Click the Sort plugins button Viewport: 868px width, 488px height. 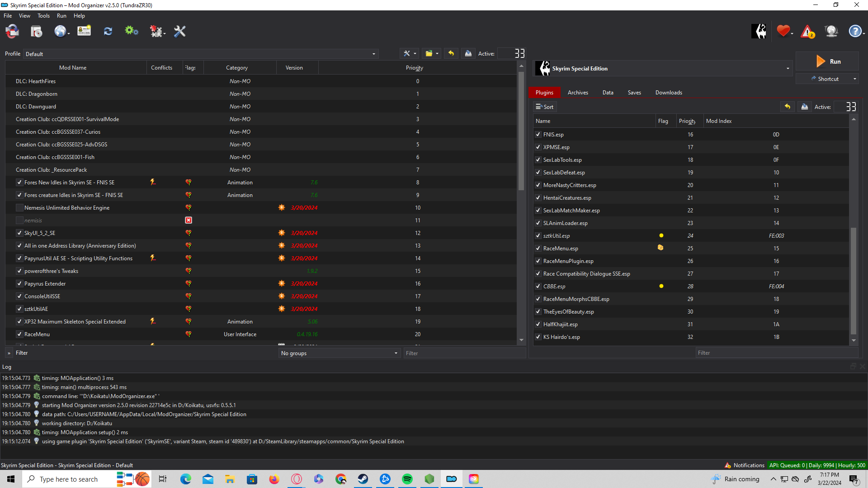point(545,107)
